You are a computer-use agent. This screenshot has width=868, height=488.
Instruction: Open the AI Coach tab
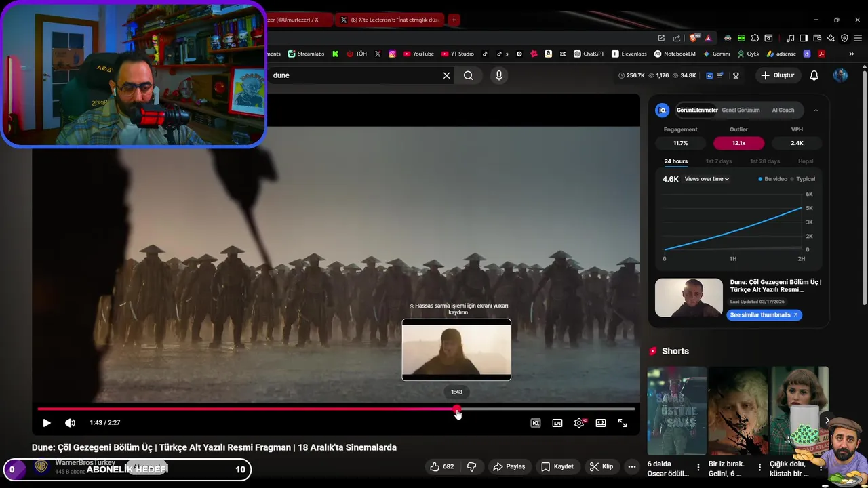pos(783,110)
